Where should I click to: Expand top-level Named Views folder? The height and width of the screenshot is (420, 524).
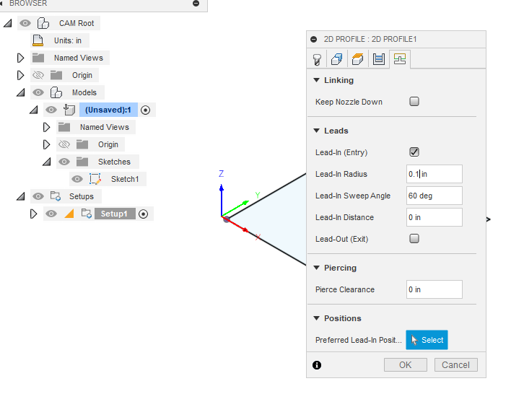20,58
